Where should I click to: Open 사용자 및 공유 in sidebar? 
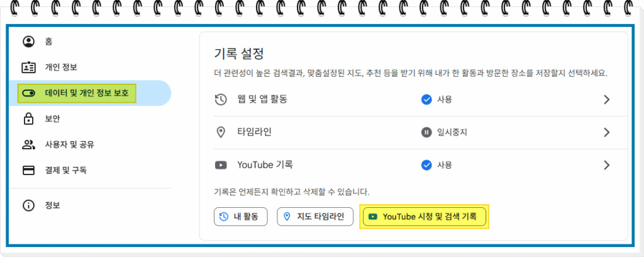pyautogui.click(x=90, y=144)
